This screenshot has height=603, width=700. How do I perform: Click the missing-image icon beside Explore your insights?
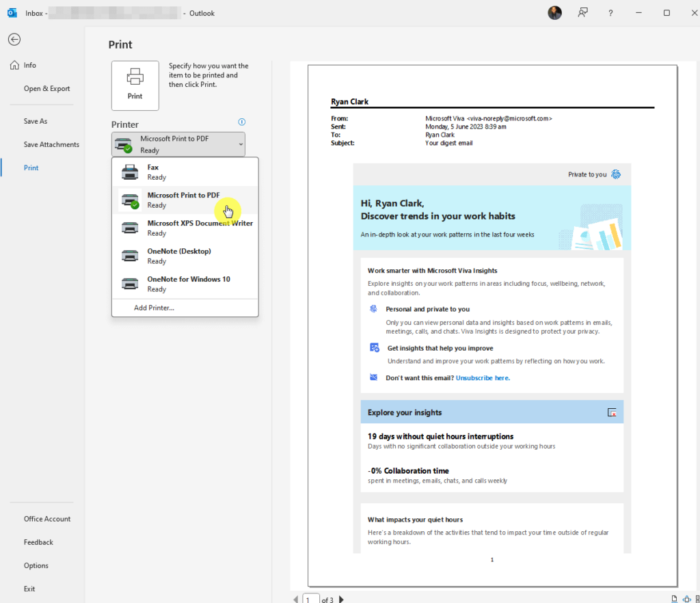(x=612, y=412)
